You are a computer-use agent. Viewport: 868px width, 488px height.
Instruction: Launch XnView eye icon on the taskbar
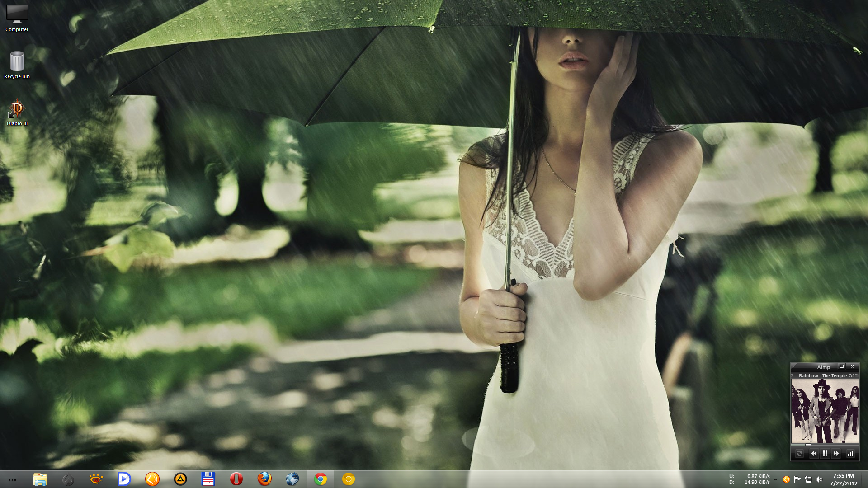(96, 479)
